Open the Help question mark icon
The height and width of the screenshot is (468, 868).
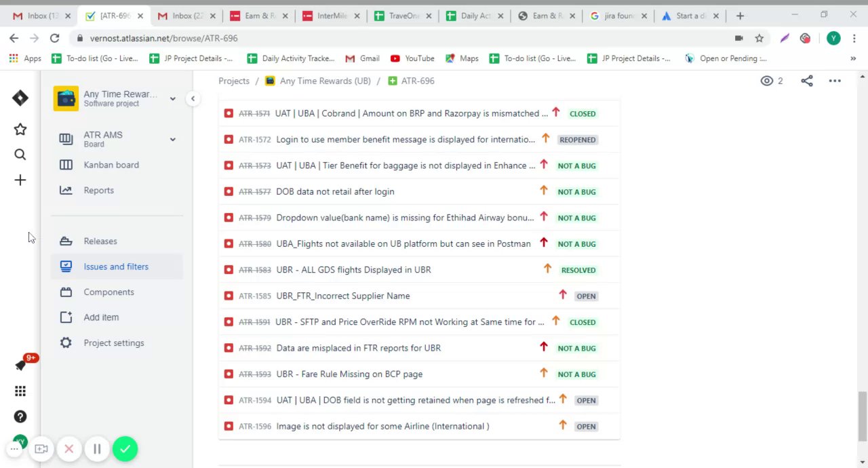(20, 416)
